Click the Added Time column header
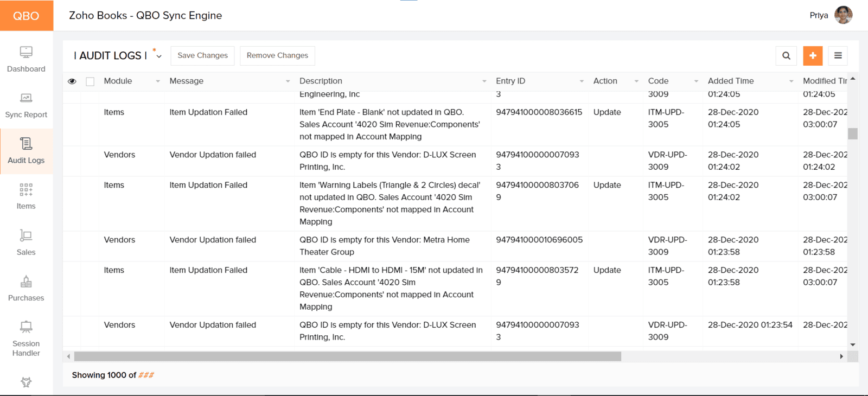This screenshot has width=868, height=396. click(731, 81)
